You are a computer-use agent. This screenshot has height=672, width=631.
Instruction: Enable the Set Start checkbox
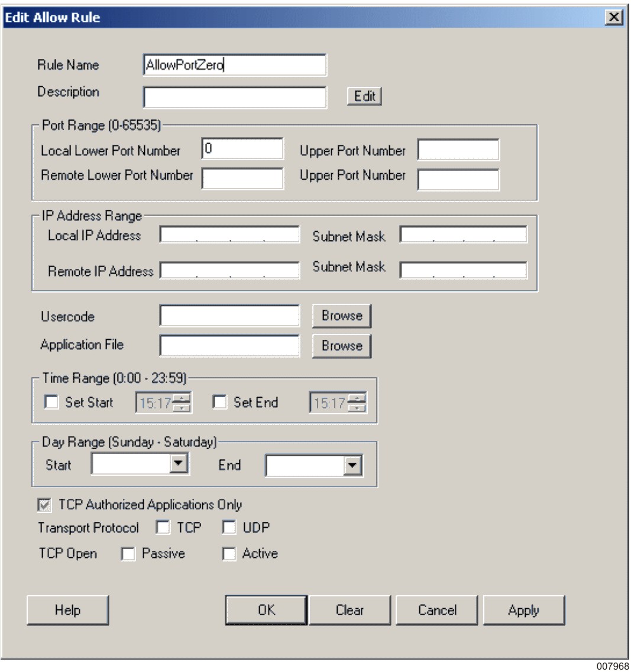click(52, 403)
